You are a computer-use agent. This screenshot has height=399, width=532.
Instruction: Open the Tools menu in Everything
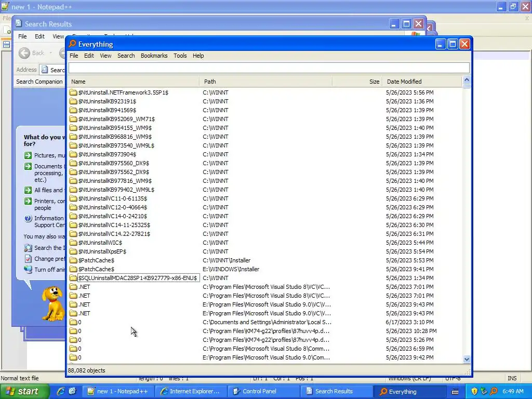(180, 56)
